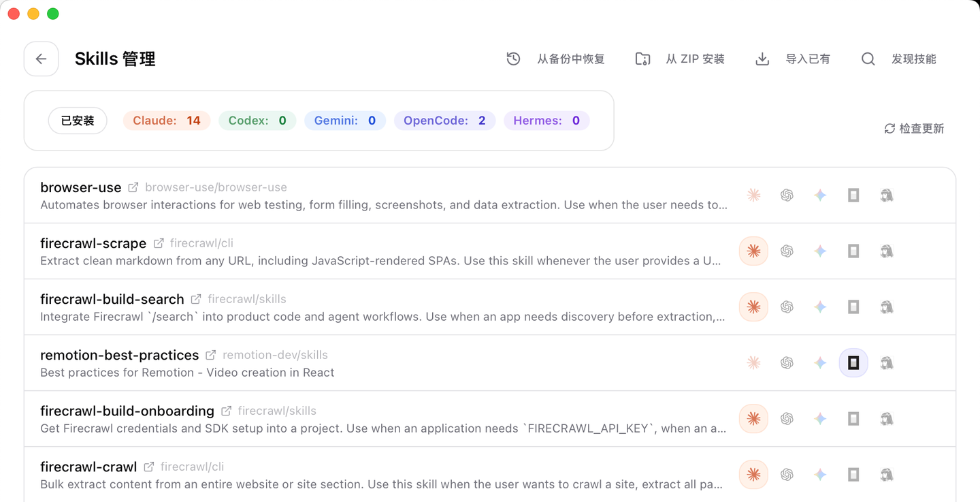Switch off Claude for firecrawl-build-onboarding
The height and width of the screenshot is (502, 980).
pos(753,419)
